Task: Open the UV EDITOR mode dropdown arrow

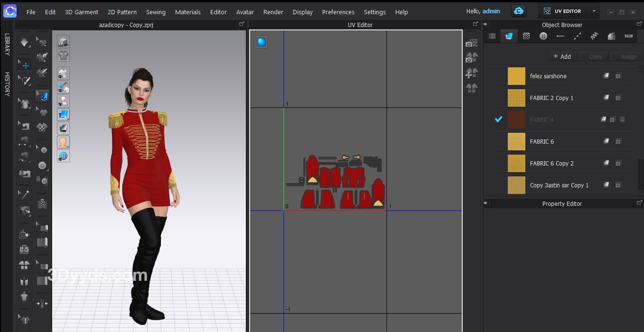Action: tap(594, 11)
